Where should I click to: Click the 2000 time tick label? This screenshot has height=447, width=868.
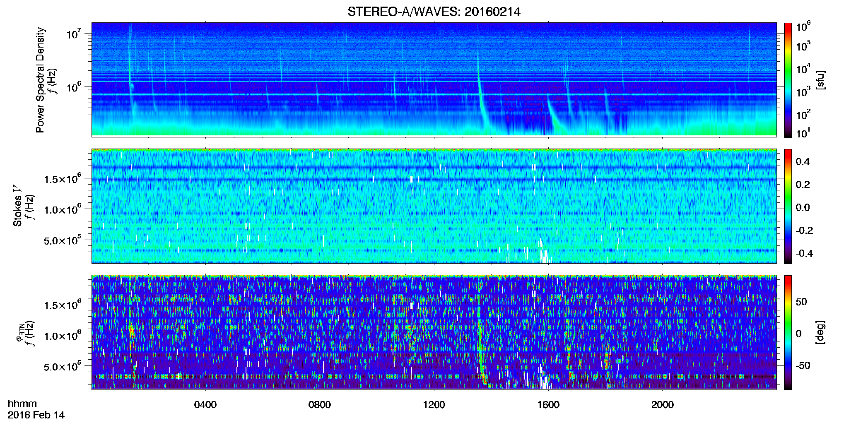coord(663,405)
